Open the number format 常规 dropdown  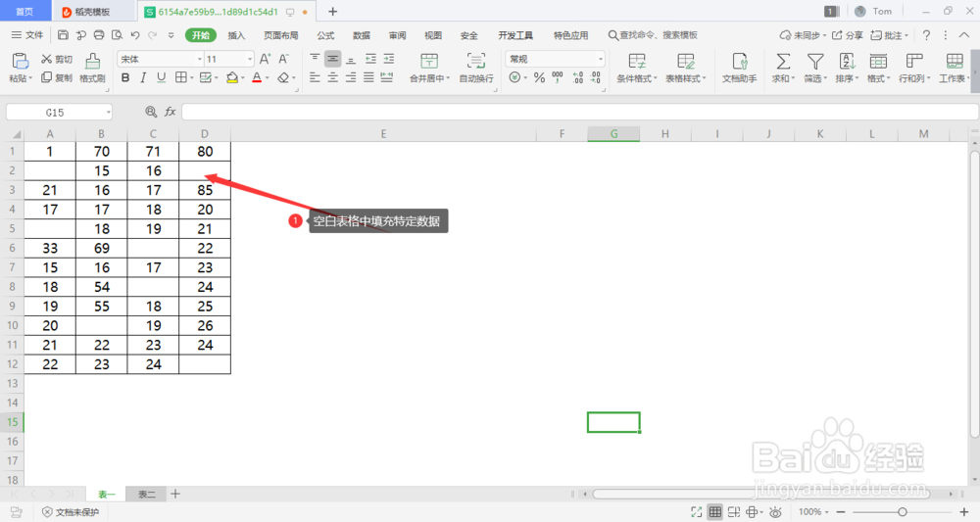pyautogui.click(x=601, y=59)
